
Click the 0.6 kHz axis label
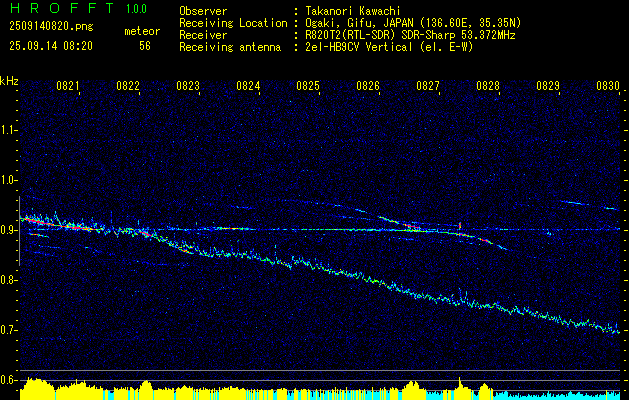click(7, 380)
